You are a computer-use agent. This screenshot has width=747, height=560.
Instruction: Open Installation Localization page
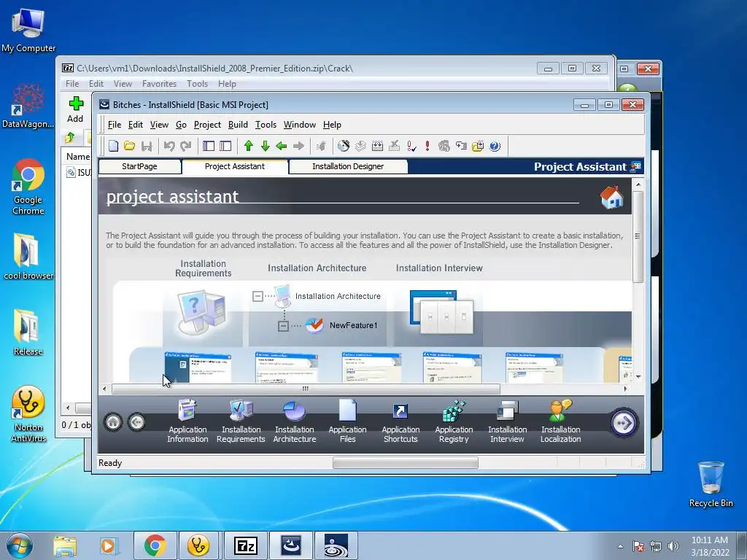[561, 421]
